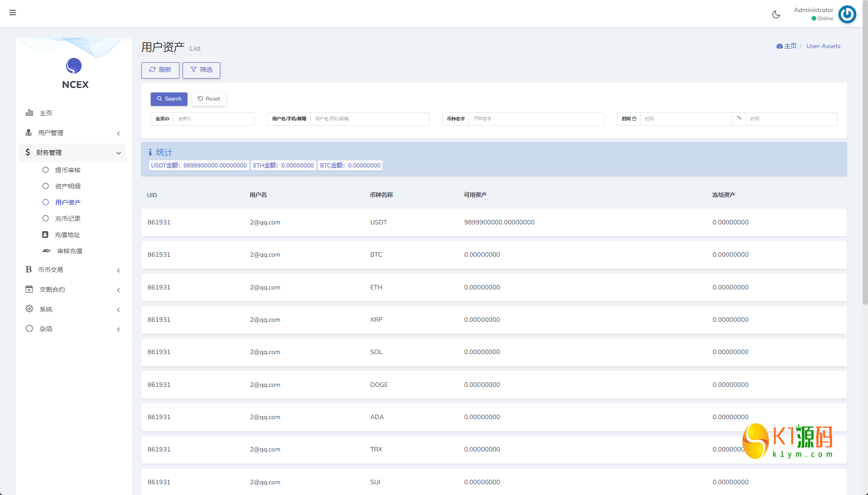Open 资产明细 in sidebar
The width and height of the screenshot is (868, 495).
68,186
